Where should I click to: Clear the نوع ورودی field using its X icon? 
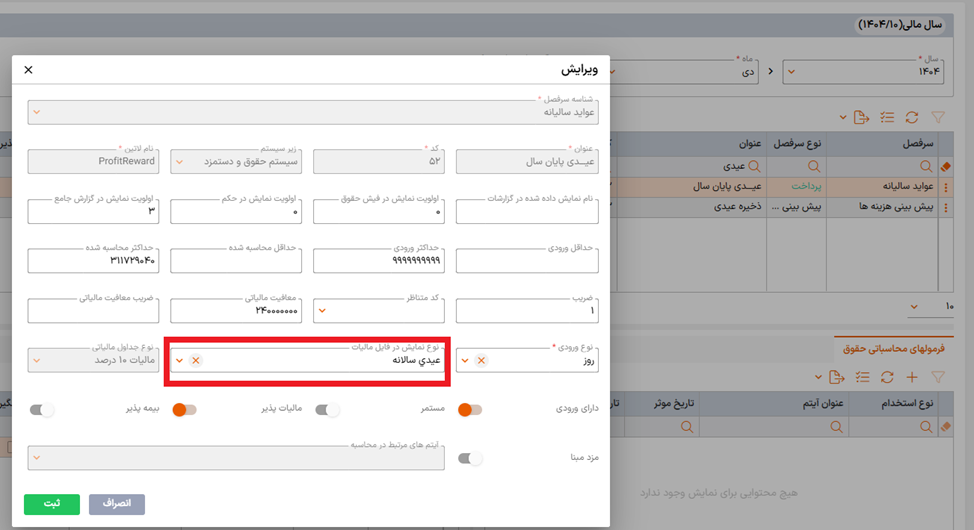481,360
